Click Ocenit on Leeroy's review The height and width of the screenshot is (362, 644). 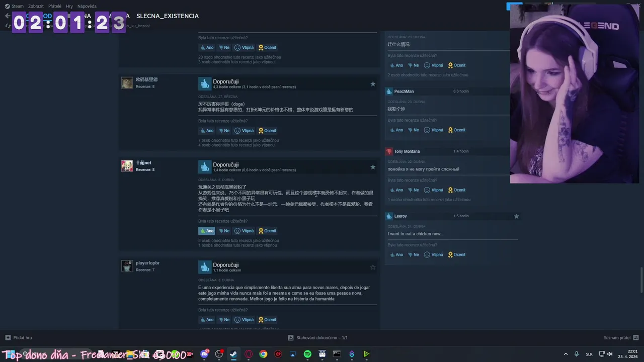click(457, 255)
